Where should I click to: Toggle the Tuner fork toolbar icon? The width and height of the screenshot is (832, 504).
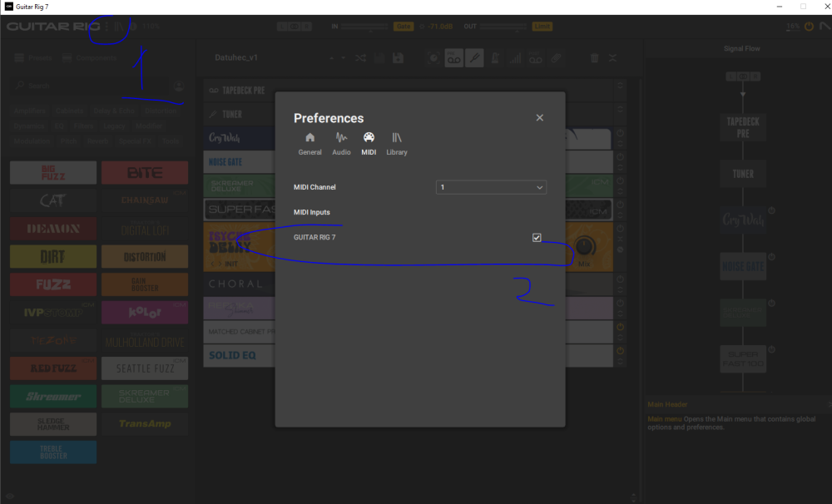tap(474, 58)
